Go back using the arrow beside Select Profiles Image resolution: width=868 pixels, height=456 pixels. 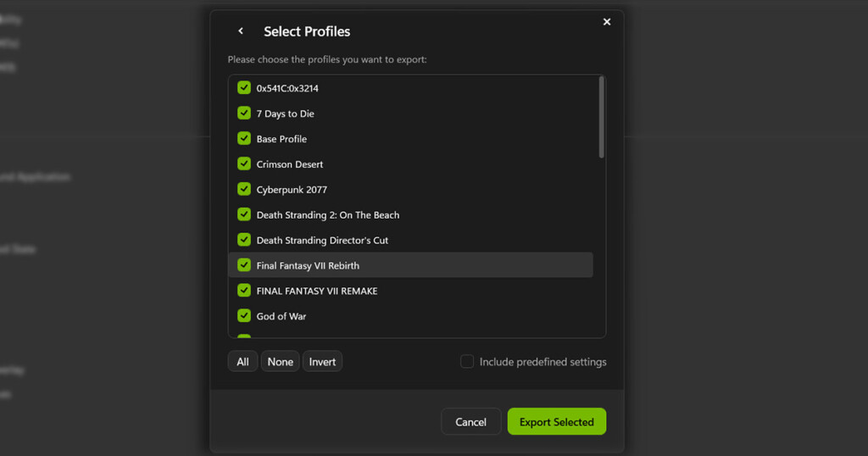click(x=241, y=31)
